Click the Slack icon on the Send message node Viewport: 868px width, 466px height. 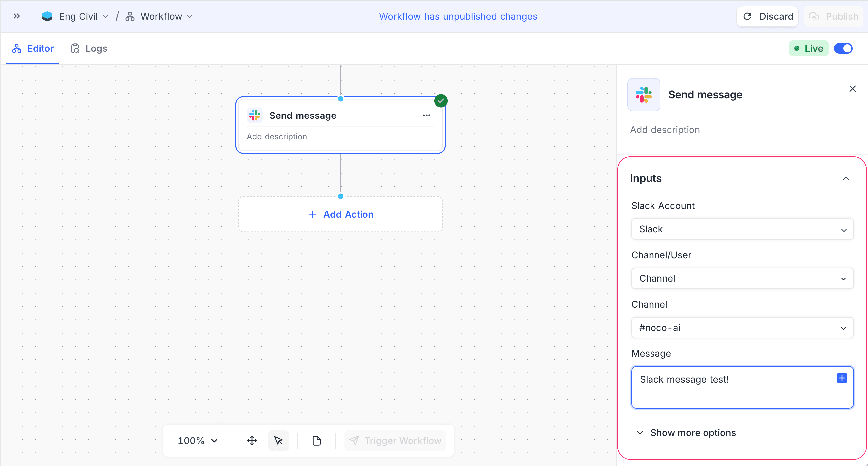[x=254, y=115]
